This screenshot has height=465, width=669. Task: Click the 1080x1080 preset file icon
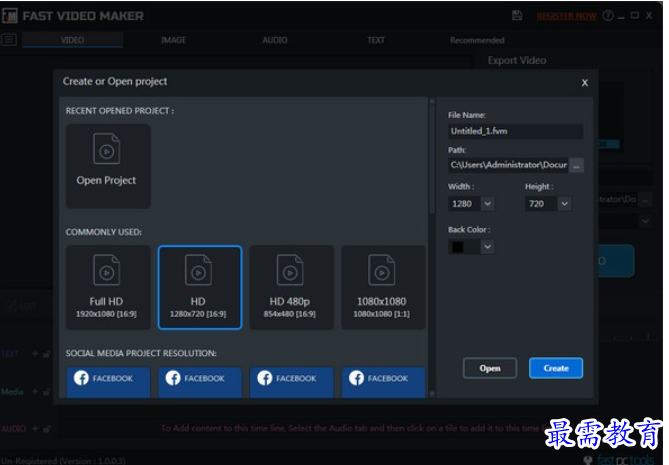pyautogui.click(x=382, y=270)
